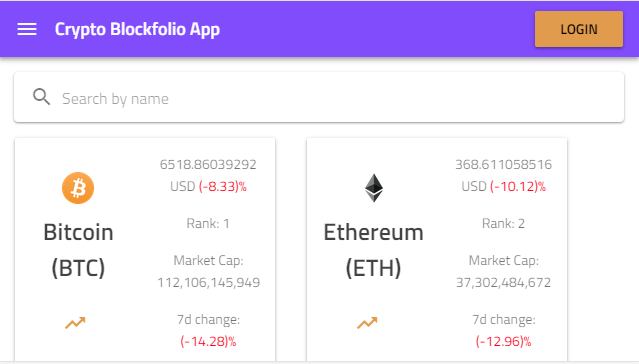The width and height of the screenshot is (639, 364).
Task: Open Ethereum trend chart icon
Action: click(x=367, y=323)
